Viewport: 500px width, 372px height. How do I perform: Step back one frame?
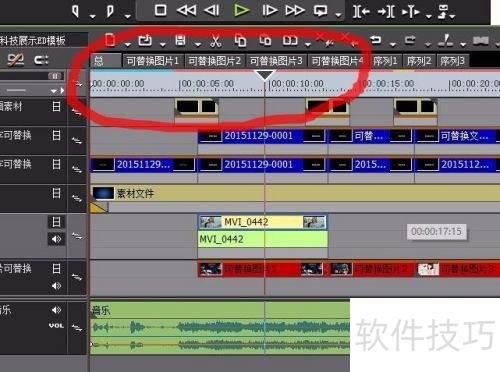click(x=212, y=10)
